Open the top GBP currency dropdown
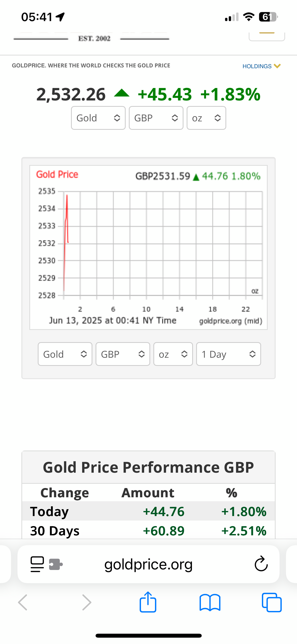Viewport: 297px width, 644px height. coord(156,118)
